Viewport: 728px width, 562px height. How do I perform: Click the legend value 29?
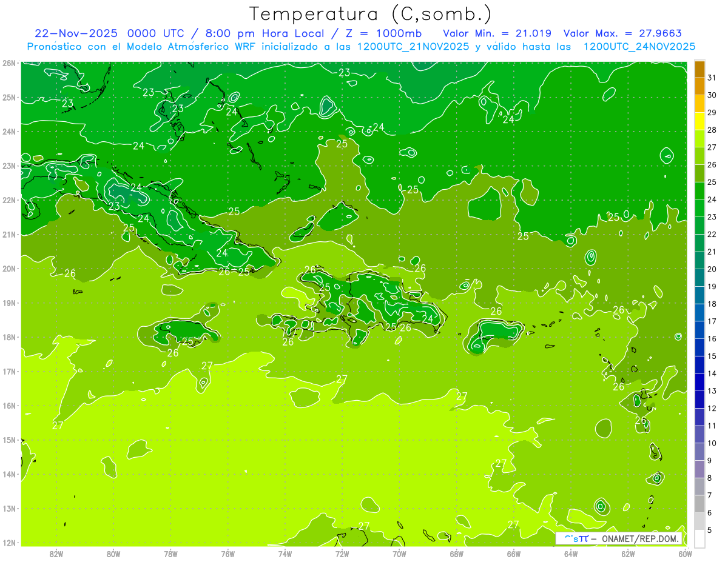pos(712,113)
